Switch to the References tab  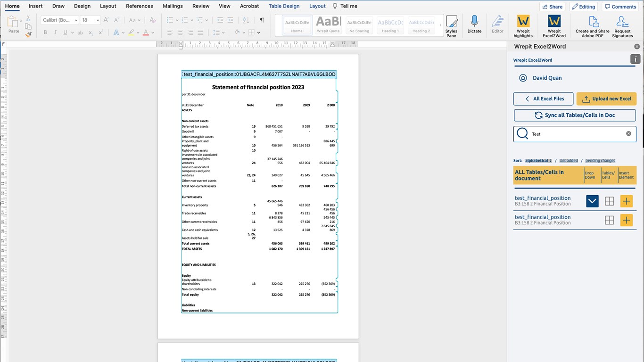coord(140,6)
